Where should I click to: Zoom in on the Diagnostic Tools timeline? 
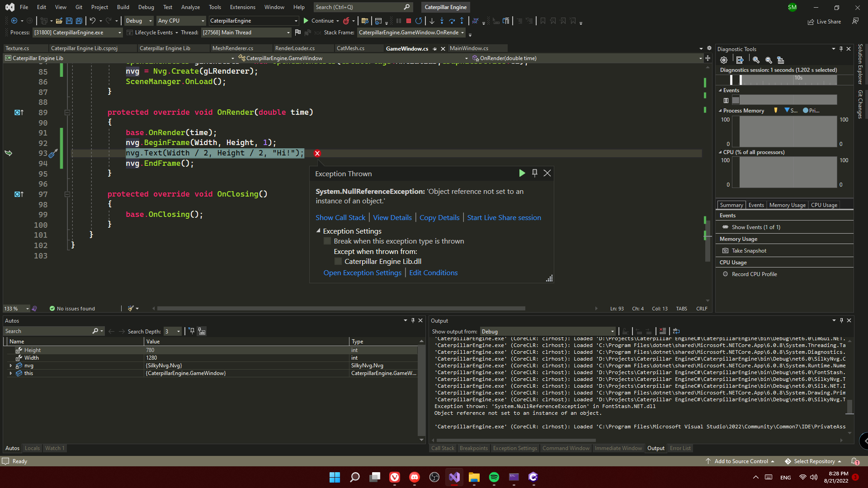[x=755, y=60]
